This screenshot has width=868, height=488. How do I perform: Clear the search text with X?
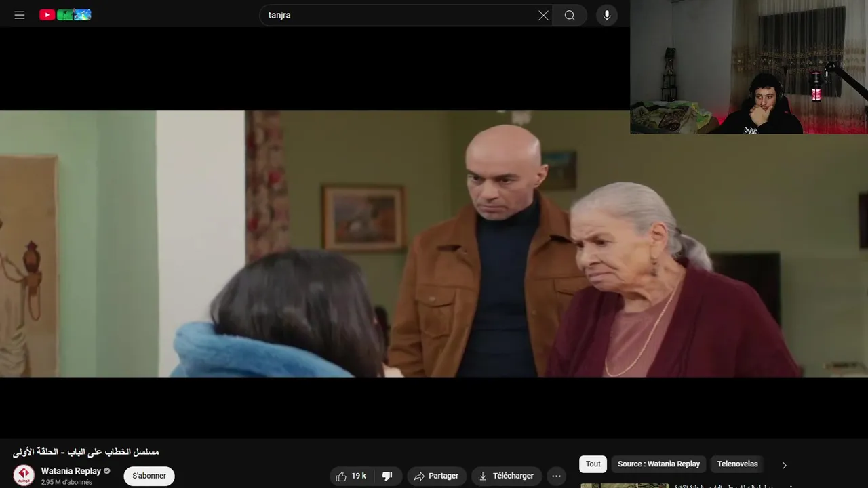coord(543,15)
